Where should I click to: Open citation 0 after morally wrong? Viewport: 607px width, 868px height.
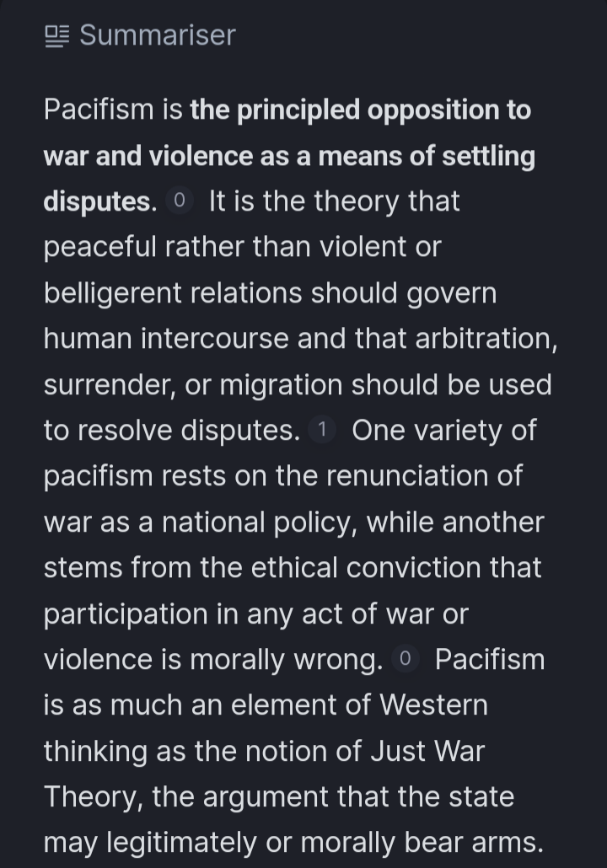coord(406,659)
